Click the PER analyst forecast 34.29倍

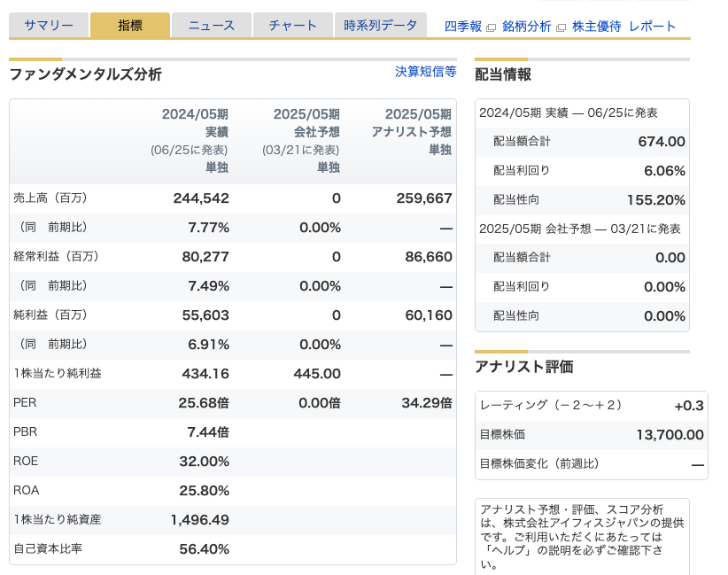point(426,402)
